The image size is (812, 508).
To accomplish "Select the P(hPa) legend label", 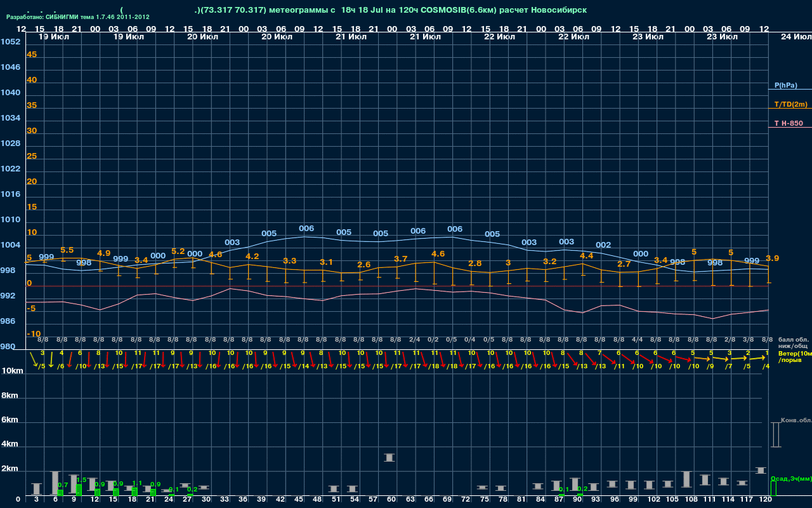I will click(785, 85).
